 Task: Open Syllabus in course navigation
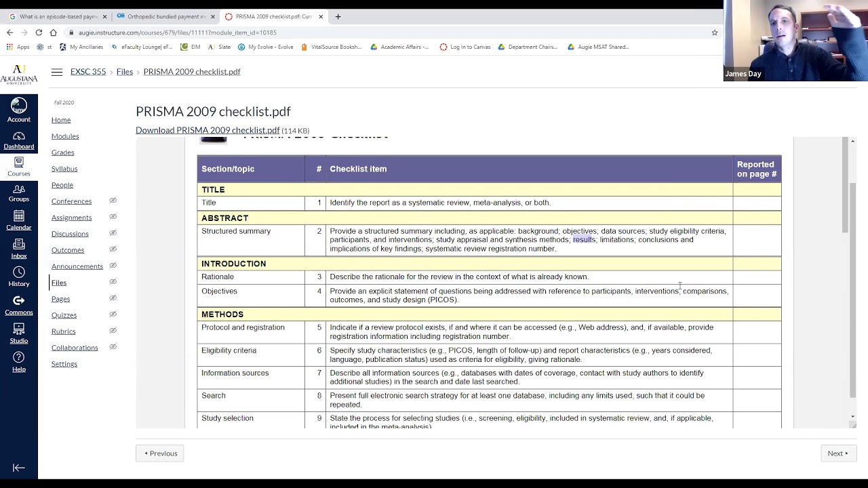(64, 169)
